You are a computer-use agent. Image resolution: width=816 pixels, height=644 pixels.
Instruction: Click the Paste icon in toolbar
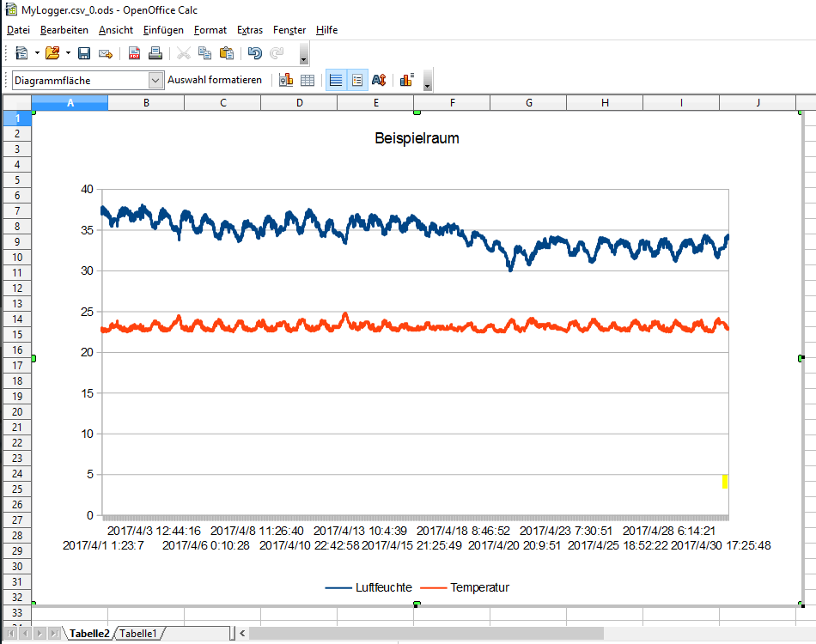click(227, 53)
